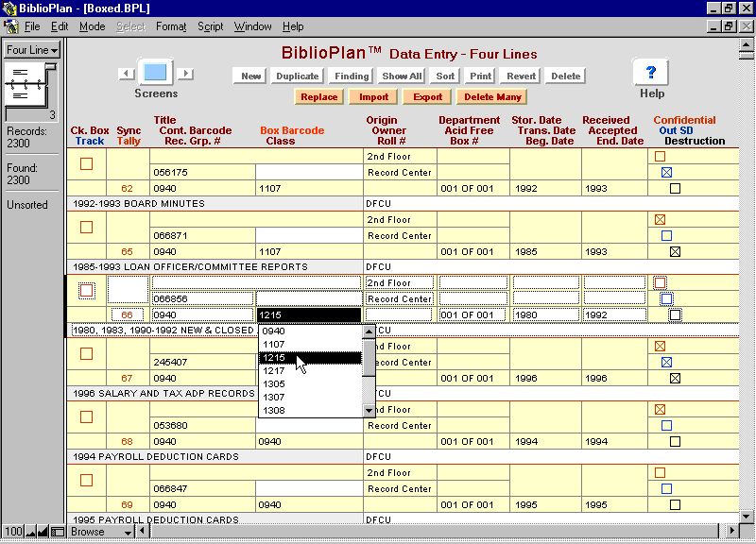The image size is (756, 544).
Task: Open the Browse mode pop-up
Action: [x=101, y=532]
